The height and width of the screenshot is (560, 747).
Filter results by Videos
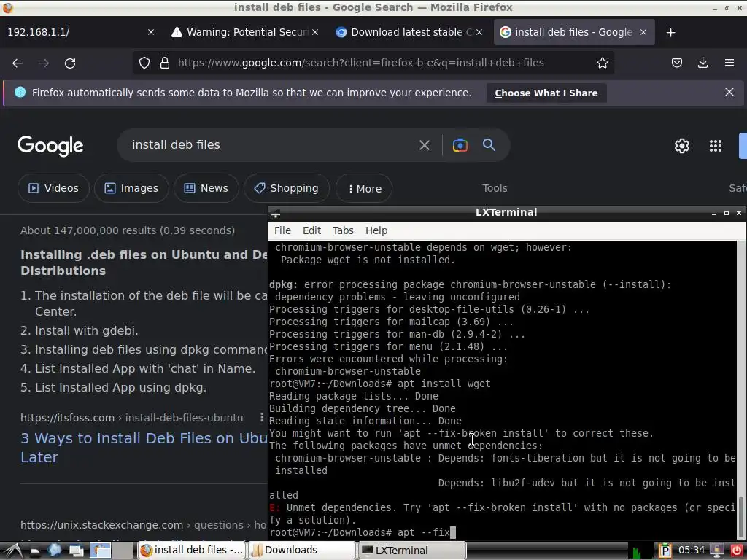[53, 188]
